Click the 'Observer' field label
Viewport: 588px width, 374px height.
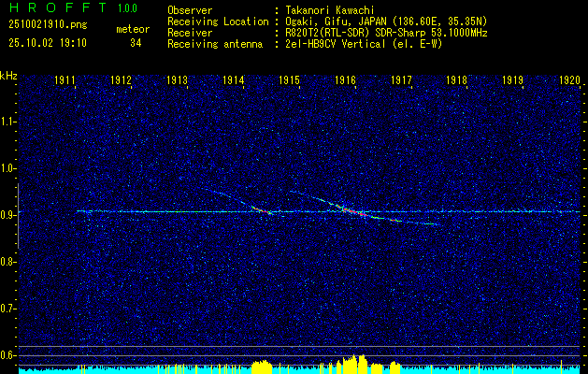[190, 10]
